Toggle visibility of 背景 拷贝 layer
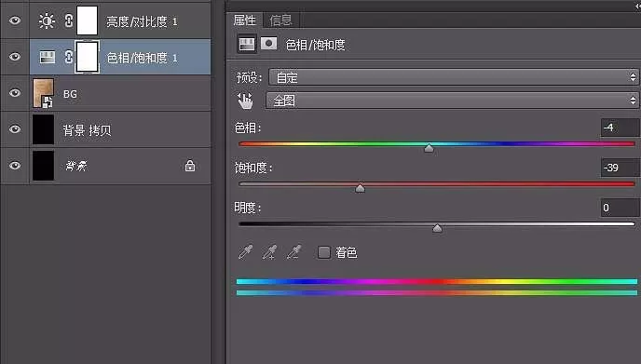This screenshot has width=641, height=364. point(15,129)
